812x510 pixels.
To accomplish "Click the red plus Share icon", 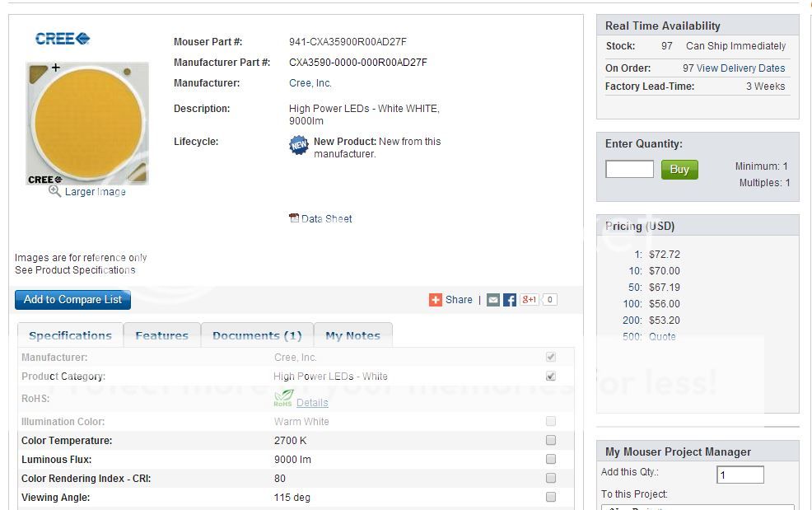I will click(436, 300).
